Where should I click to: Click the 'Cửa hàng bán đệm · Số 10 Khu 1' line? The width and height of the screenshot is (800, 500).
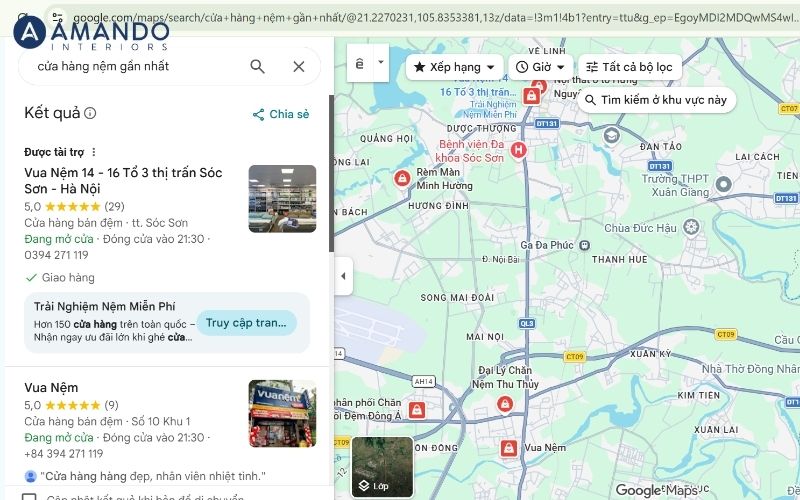tap(107, 421)
